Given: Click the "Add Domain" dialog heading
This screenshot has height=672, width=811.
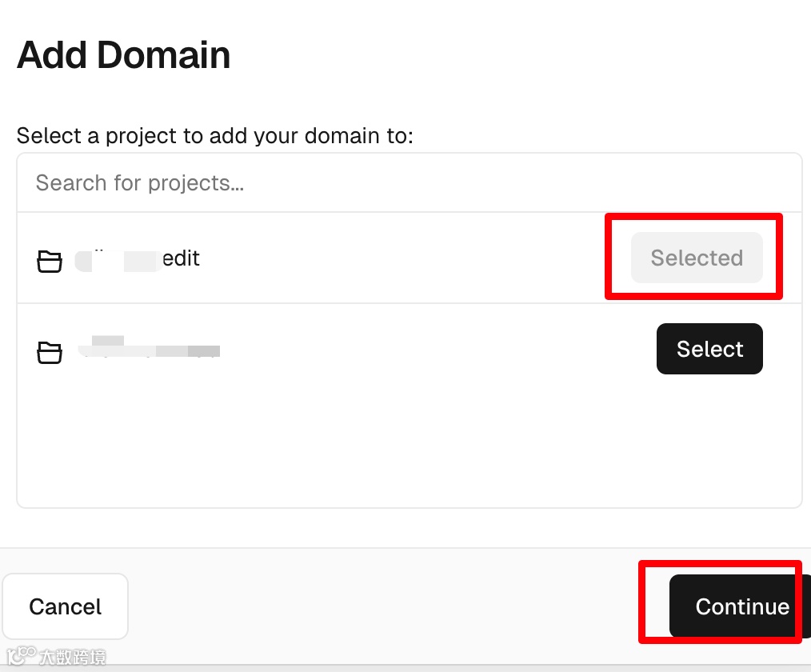Looking at the screenshot, I should (x=124, y=55).
